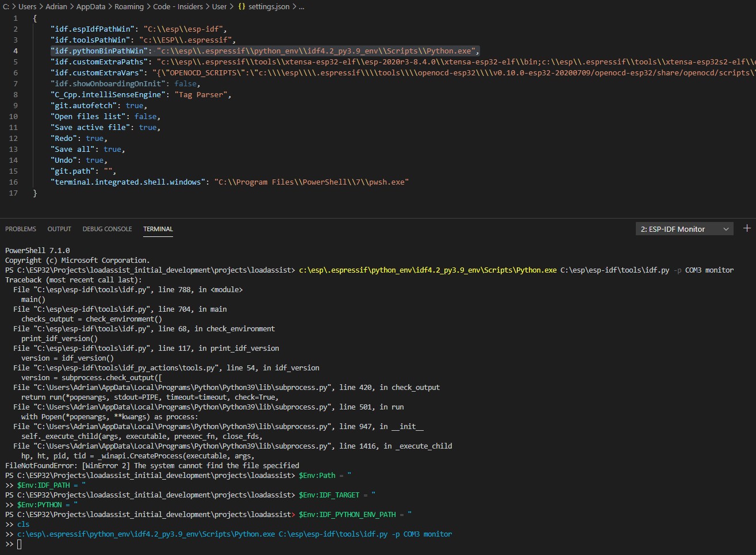
Task: Click the new terminal plus icon
Action: point(747,228)
